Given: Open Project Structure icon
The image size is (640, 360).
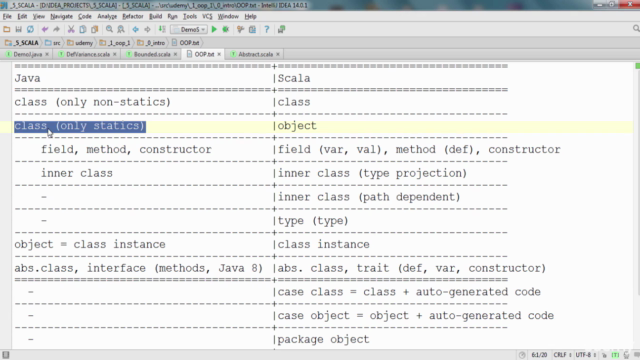Looking at the screenshot, I should (252, 29).
